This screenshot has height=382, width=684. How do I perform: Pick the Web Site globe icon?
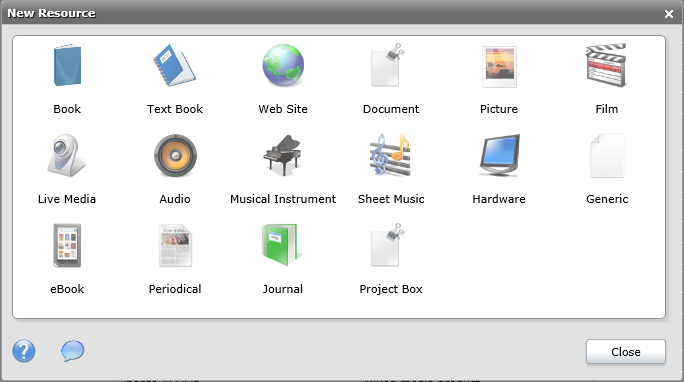pyautogui.click(x=283, y=65)
